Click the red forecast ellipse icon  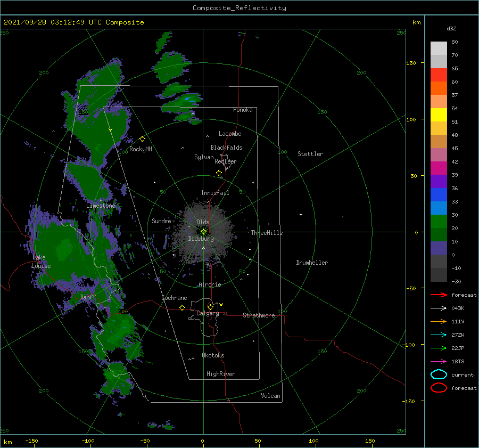point(439,388)
